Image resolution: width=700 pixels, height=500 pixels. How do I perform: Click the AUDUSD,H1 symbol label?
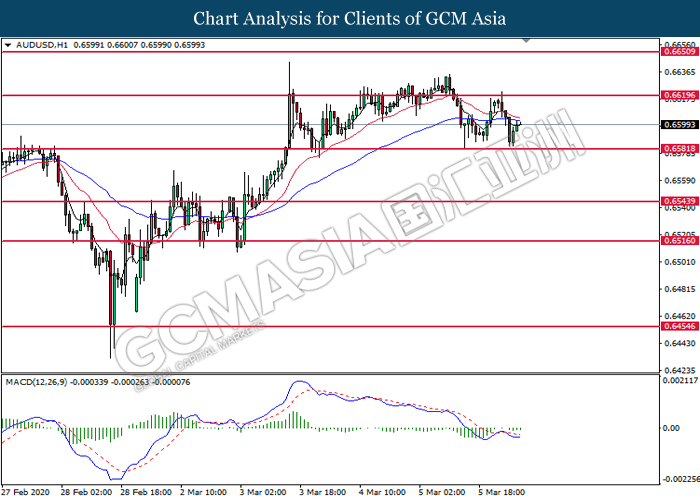pos(42,45)
